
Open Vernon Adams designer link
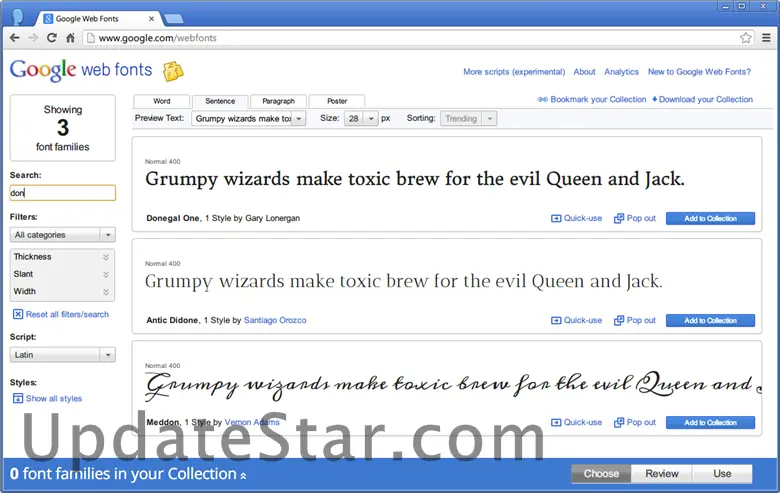(252, 422)
